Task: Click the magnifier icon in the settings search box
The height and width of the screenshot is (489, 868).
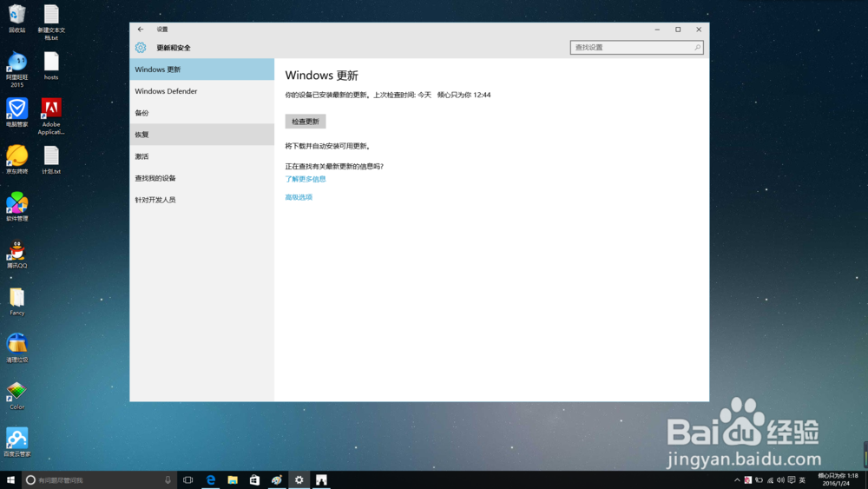Action: [x=697, y=48]
